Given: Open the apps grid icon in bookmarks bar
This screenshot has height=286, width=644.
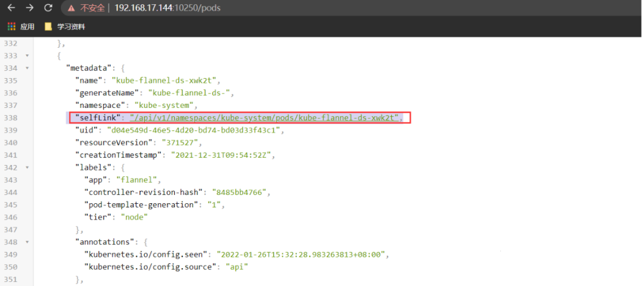Looking at the screenshot, I should click(11, 27).
